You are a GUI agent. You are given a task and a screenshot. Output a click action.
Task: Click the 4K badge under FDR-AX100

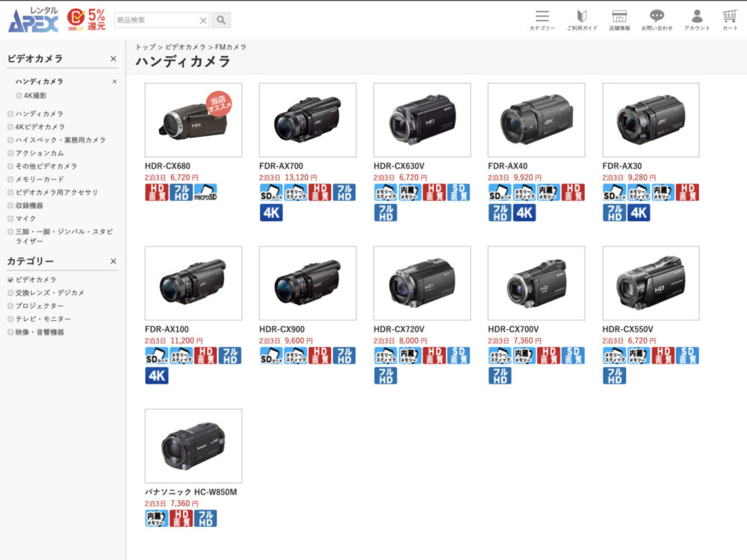tap(157, 376)
